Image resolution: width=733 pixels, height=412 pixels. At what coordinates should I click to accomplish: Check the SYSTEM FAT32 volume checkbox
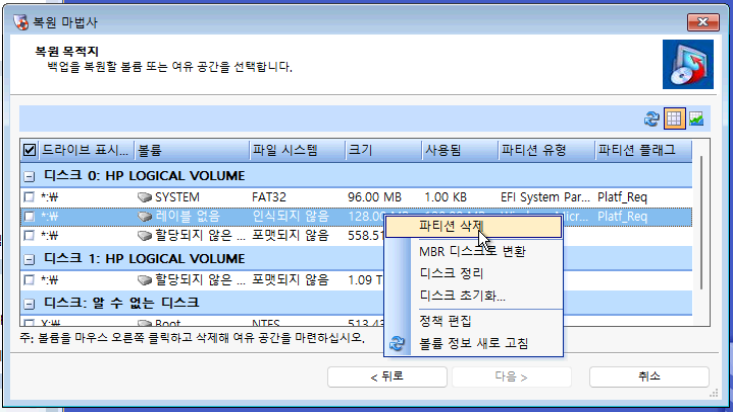[29, 197]
